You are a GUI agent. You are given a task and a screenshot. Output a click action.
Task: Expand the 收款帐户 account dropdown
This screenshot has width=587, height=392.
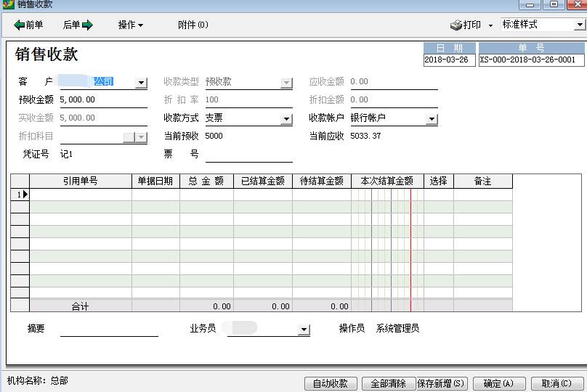[x=432, y=119]
